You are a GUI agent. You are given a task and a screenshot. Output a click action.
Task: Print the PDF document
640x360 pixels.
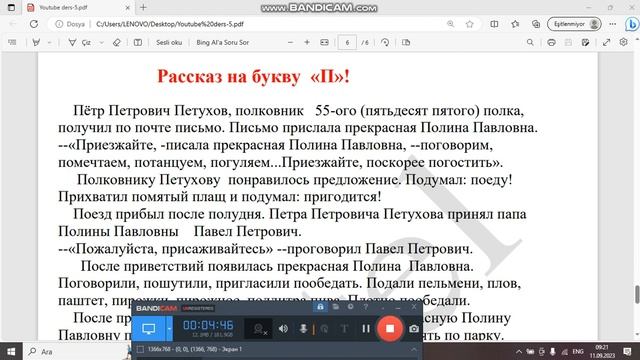[551, 42]
